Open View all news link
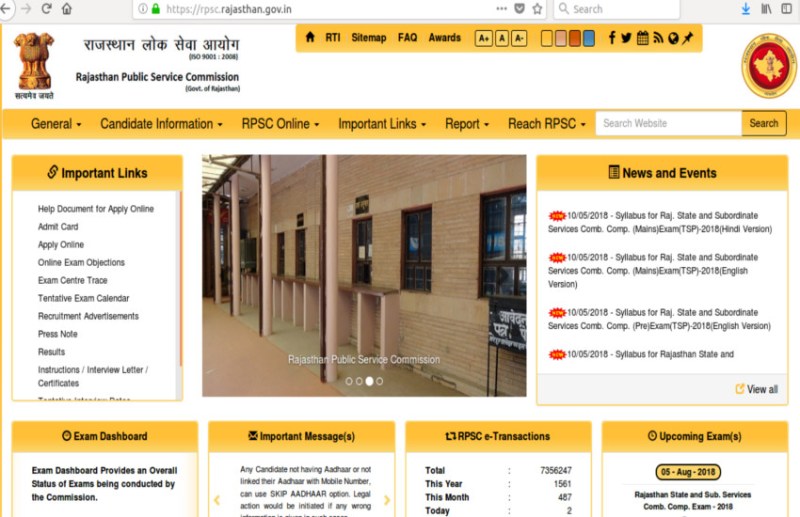 click(757, 389)
